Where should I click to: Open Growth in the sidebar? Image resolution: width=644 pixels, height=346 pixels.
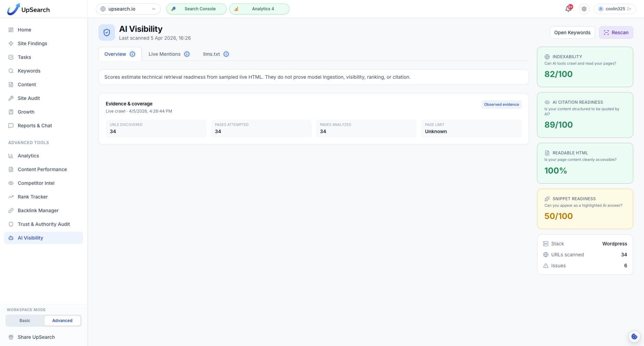43,112
